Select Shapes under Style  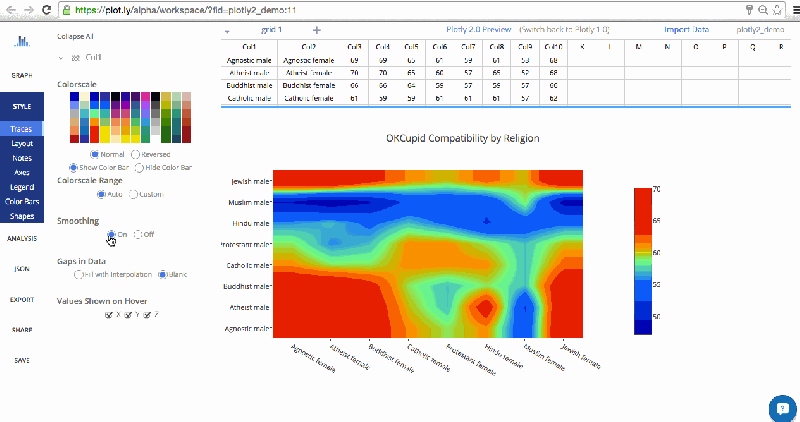tap(22, 216)
